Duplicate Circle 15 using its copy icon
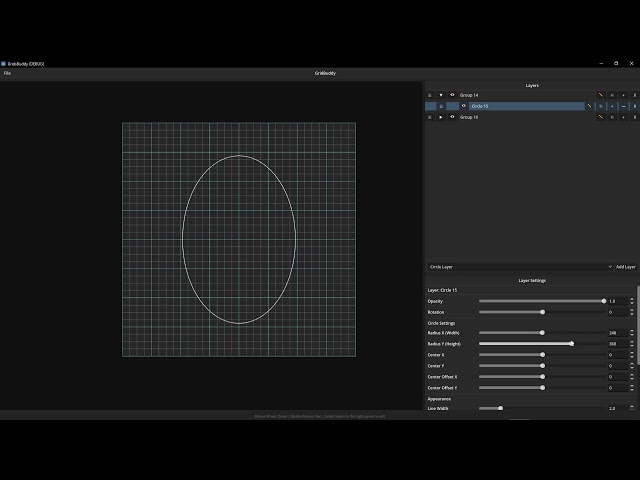This screenshot has height=480, width=640. tap(601, 106)
